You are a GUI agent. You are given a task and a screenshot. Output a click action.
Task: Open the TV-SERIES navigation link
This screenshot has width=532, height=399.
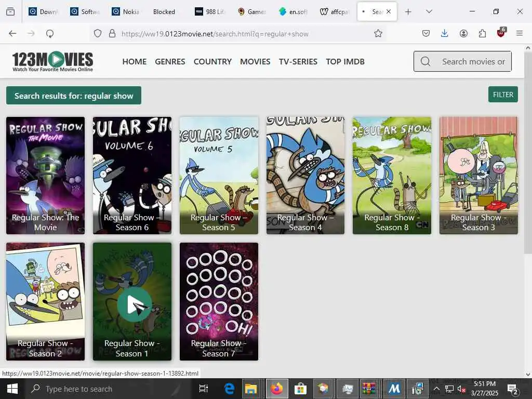(298, 62)
